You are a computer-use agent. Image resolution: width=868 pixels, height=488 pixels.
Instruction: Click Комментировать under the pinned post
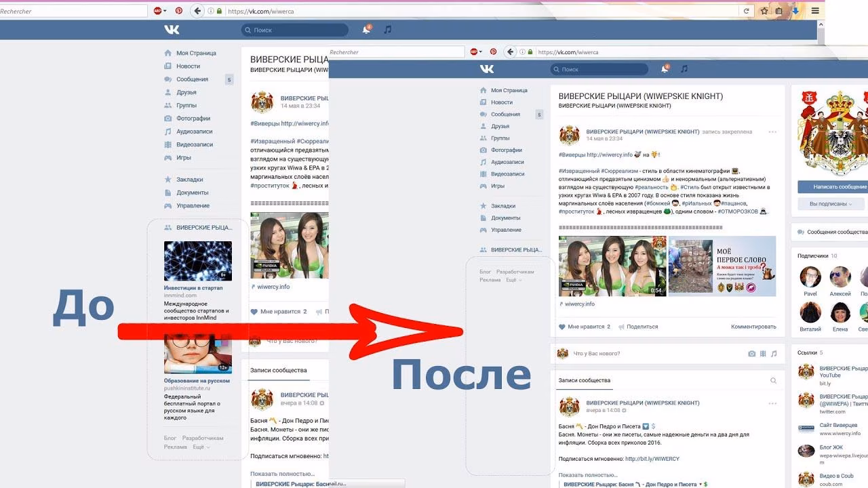click(753, 327)
